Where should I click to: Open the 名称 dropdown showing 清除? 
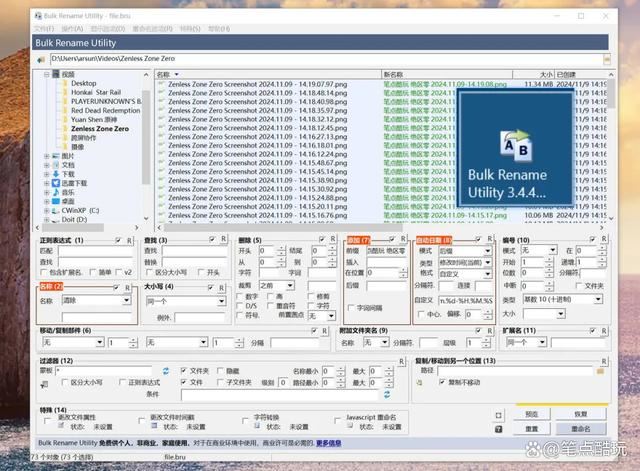coord(96,300)
